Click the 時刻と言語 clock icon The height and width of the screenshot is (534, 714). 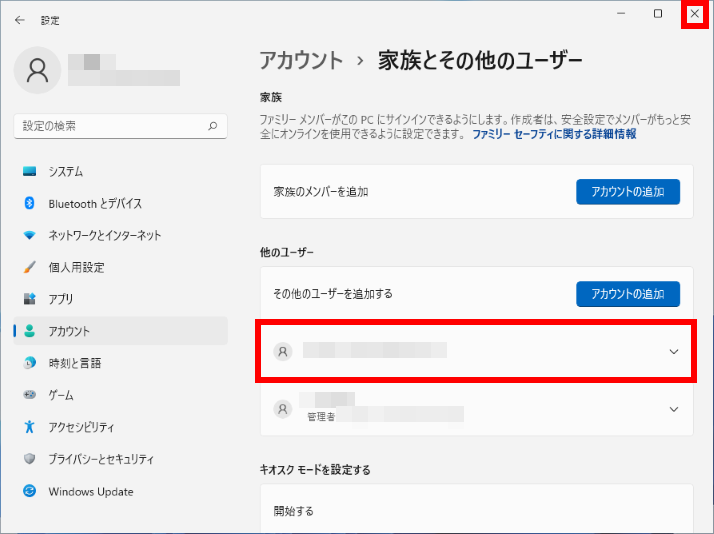30,363
